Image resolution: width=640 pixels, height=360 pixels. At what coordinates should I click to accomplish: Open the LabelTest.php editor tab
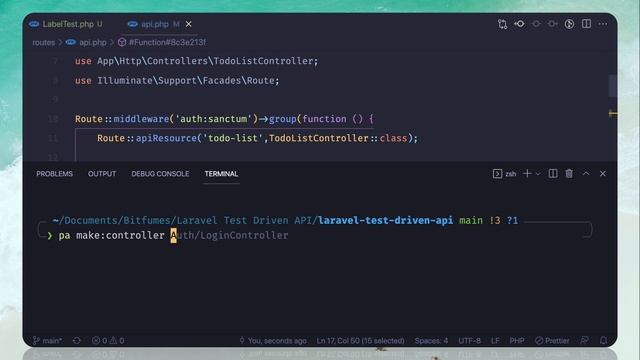(x=66, y=24)
